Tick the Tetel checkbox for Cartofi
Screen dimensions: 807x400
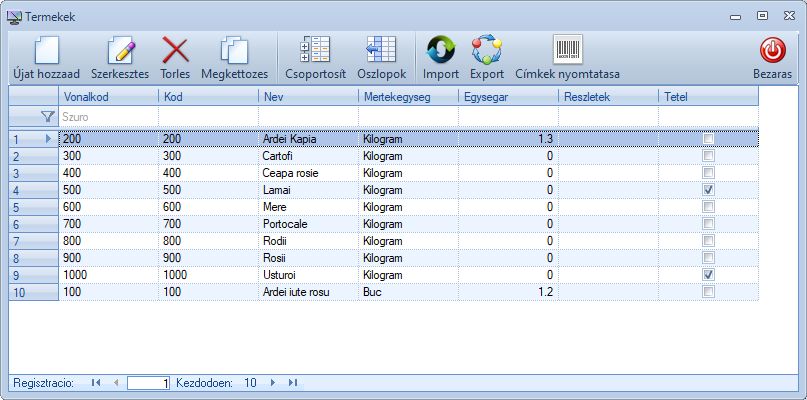pyautogui.click(x=709, y=155)
